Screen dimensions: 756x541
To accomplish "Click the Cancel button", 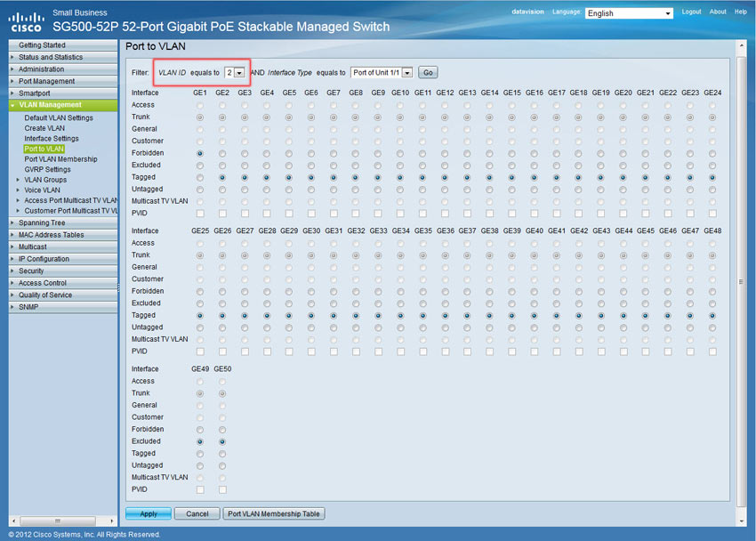I will [197, 514].
